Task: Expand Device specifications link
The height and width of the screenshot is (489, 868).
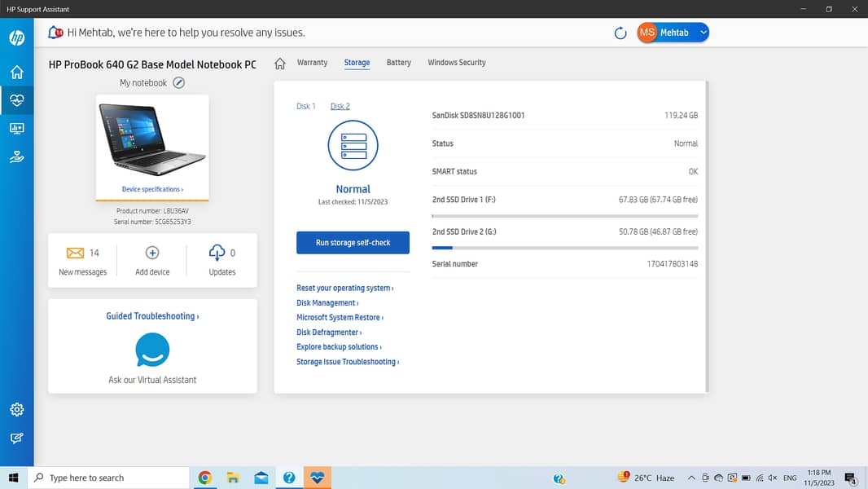Action: click(152, 189)
